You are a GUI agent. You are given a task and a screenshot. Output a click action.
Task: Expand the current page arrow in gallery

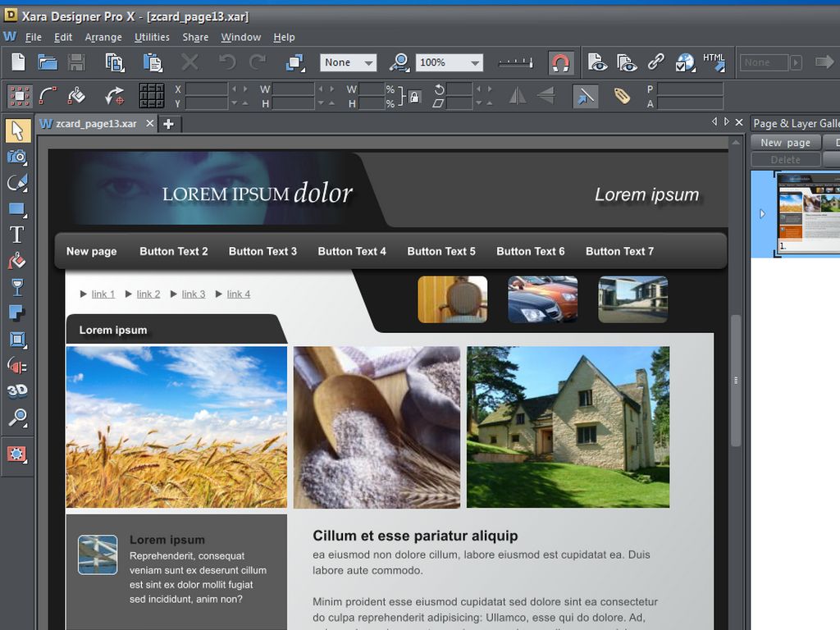(762, 214)
